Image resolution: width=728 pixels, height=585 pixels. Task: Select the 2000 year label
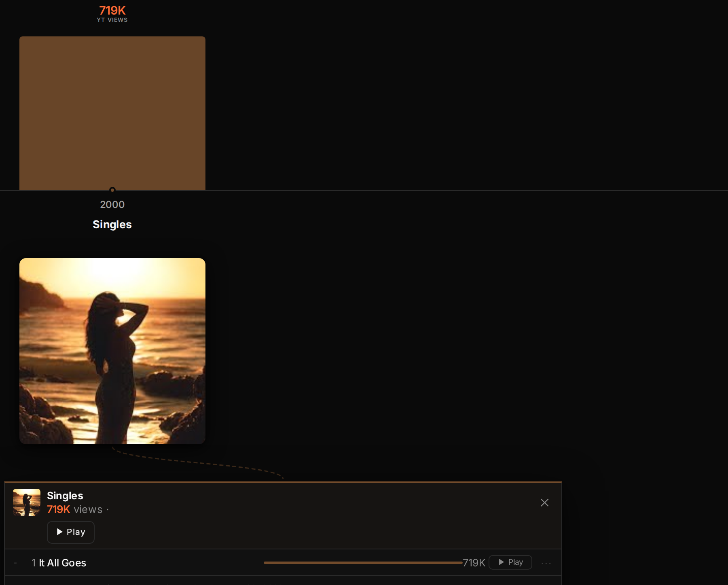[112, 204]
